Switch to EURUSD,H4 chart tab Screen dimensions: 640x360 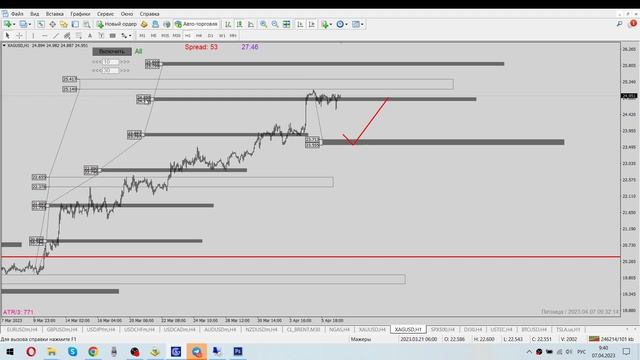tap(22, 329)
